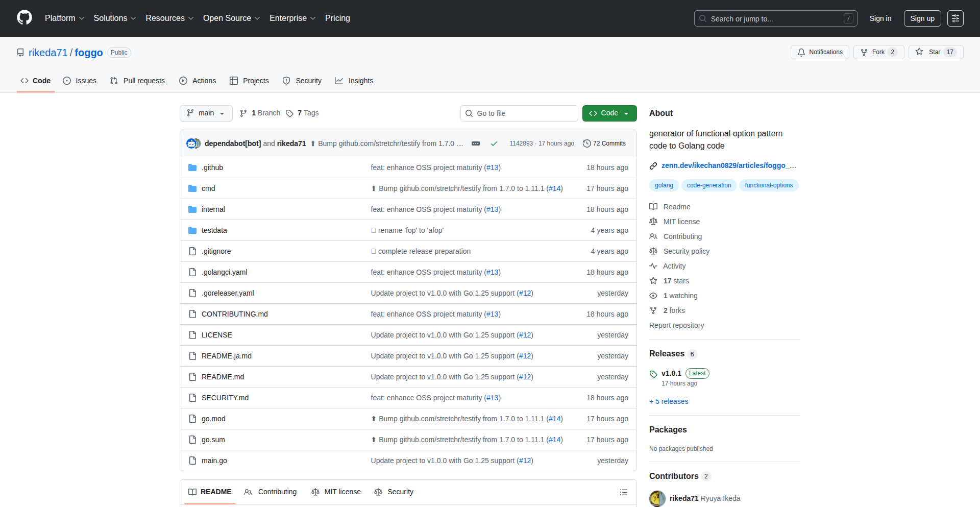Expand commit message ellipsis button
980x507 pixels.
475,143
